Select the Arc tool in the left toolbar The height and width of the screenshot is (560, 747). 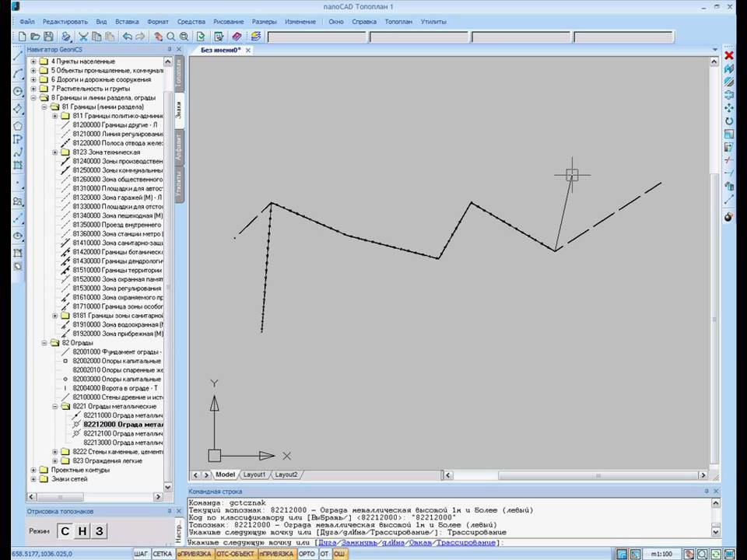18,73
